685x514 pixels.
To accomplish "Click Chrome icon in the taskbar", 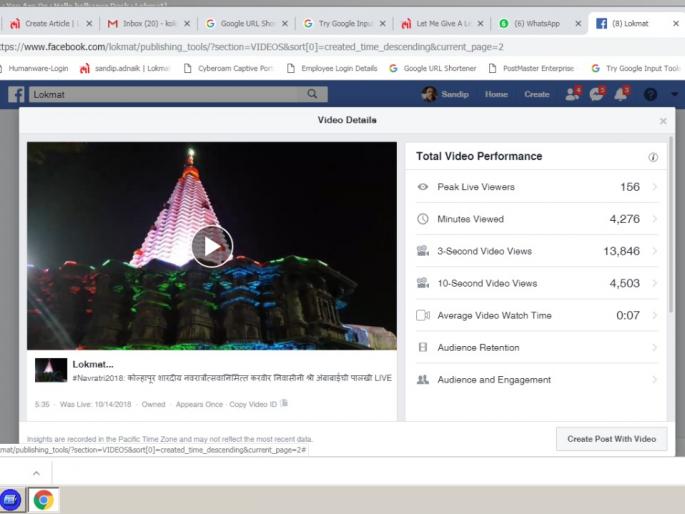I will [x=43, y=497].
